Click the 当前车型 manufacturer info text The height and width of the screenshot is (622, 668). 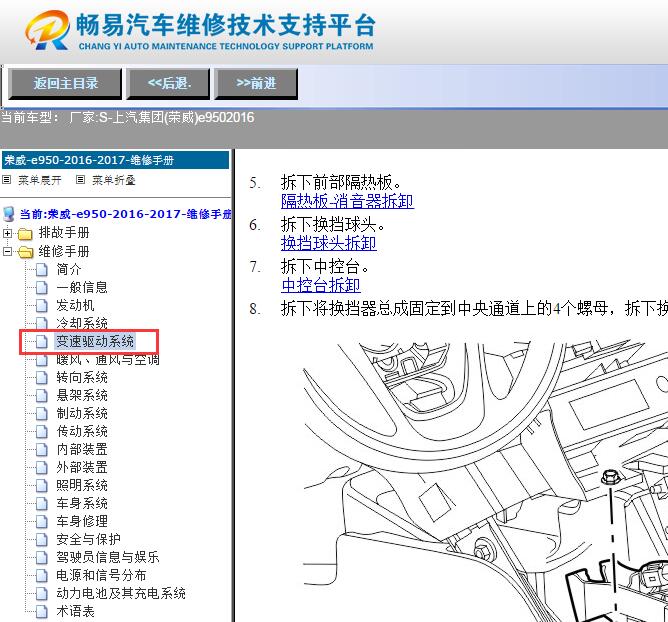tap(127, 117)
